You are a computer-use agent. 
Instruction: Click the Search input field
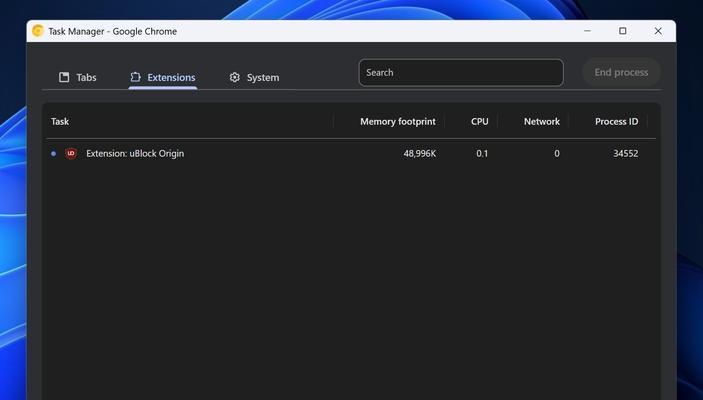pyautogui.click(x=461, y=72)
